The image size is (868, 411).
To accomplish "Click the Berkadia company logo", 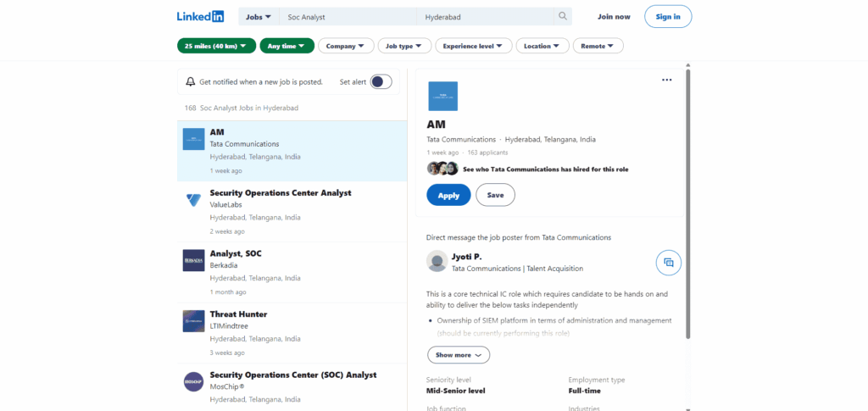I will [x=194, y=260].
